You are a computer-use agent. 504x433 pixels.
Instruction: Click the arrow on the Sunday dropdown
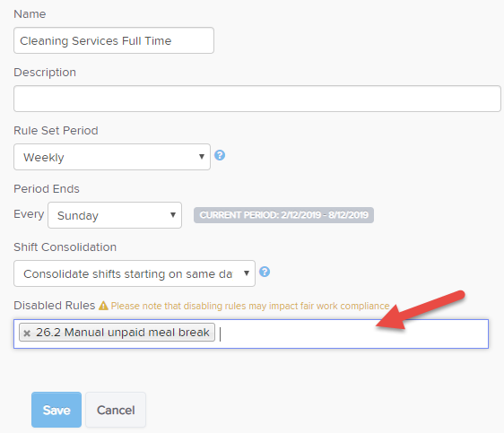coord(173,215)
